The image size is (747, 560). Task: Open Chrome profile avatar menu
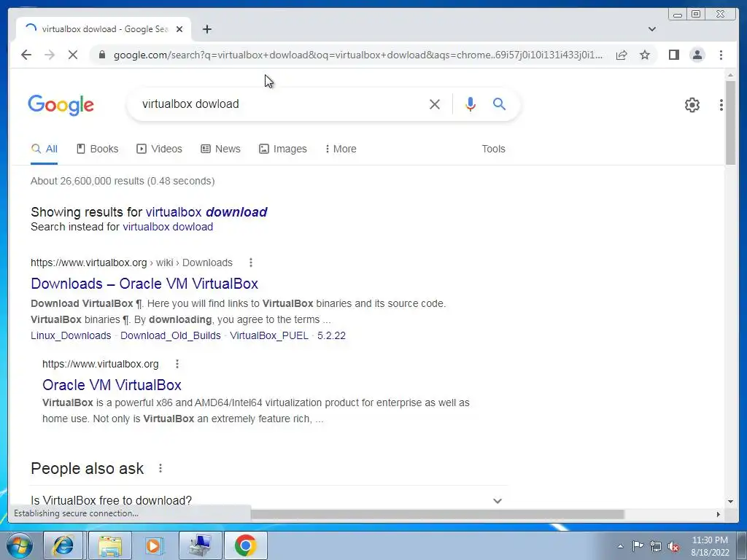pyautogui.click(x=697, y=55)
